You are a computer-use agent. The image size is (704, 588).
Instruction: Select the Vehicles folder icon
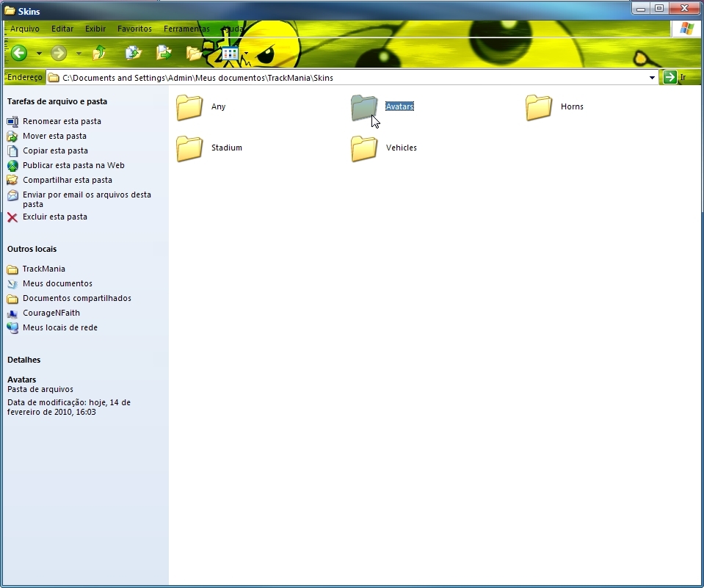click(x=363, y=148)
